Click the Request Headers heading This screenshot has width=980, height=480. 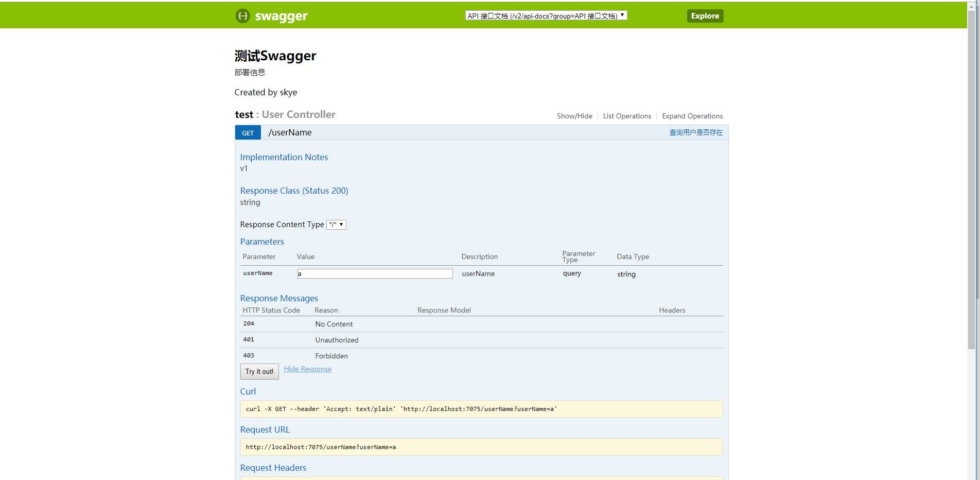(273, 468)
